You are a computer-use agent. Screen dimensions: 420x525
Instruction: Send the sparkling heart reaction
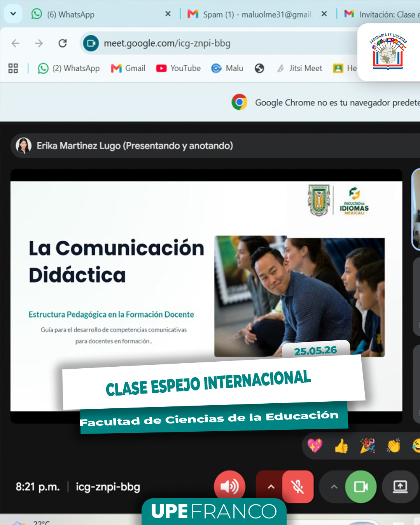point(315,445)
